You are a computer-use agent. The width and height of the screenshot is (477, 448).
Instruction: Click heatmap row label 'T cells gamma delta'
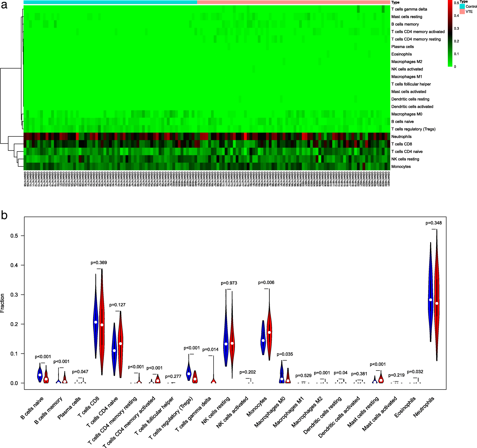[409, 9]
